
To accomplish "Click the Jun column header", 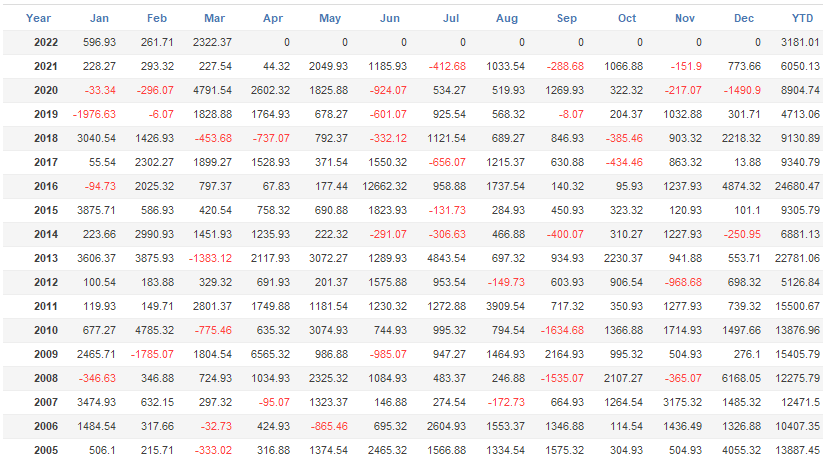I will coord(391,18).
